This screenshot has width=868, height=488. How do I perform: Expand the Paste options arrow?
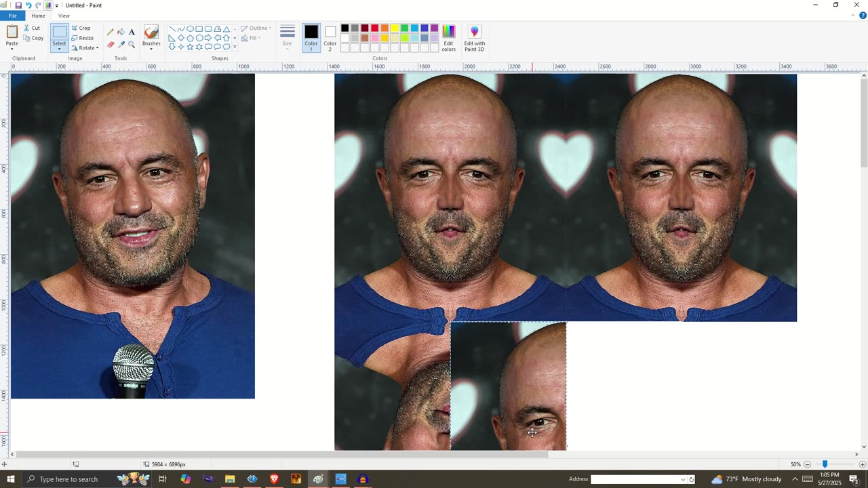12,49
